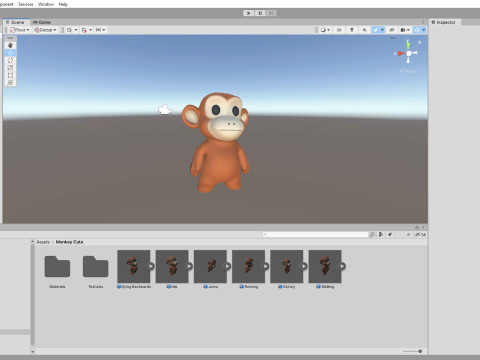Open the Pivot handle position dropdown
This screenshot has width=480, height=360.
[19, 30]
